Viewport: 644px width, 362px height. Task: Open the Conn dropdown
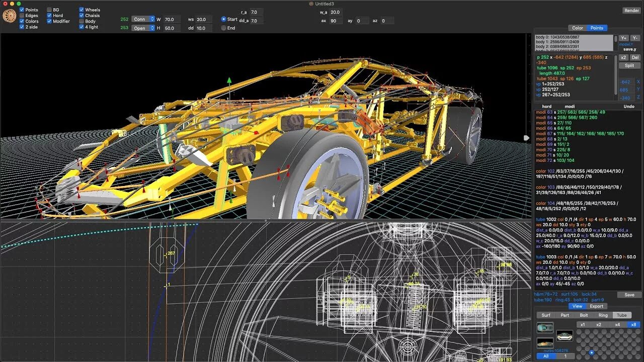143,19
